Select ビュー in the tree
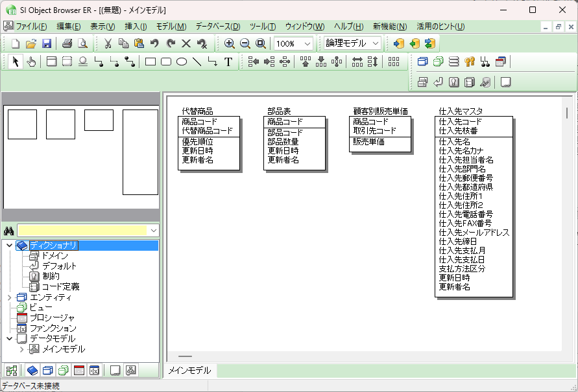Viewport: 578px width, 392px height. 41,307
